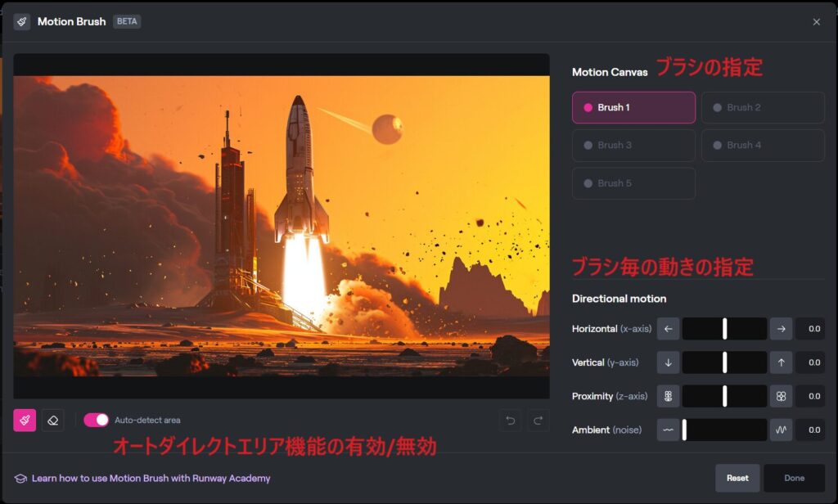This screenshot has width=838, height=504.
Task: Click the Reset button
Action: pyautogui.click(x=737, y=479)
